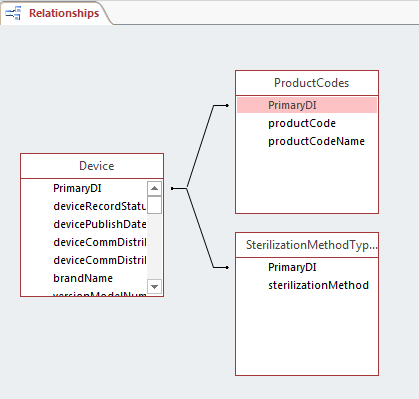Image resolution: width=419 pixels, height=399 pixels.
Task: Select PrimaryDI field in Device table
Action: 77,188
